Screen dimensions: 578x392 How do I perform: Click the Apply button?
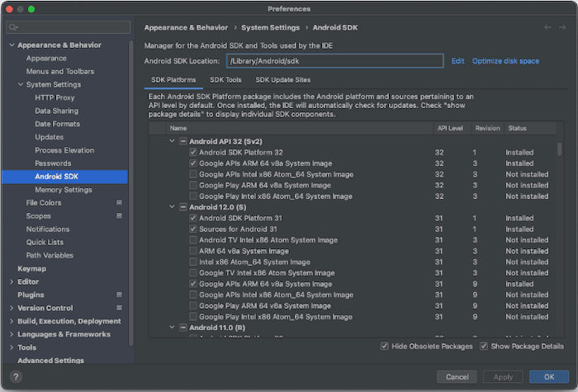click(x=503, y=376)
